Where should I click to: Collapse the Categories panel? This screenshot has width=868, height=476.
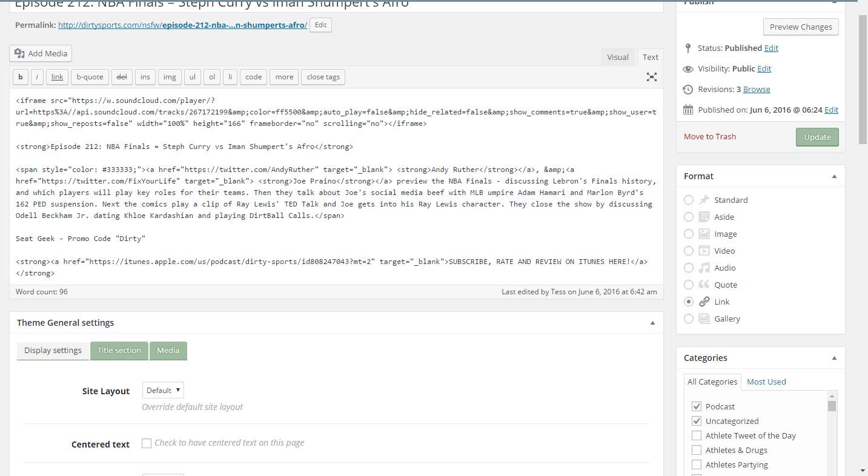[834, 358]
